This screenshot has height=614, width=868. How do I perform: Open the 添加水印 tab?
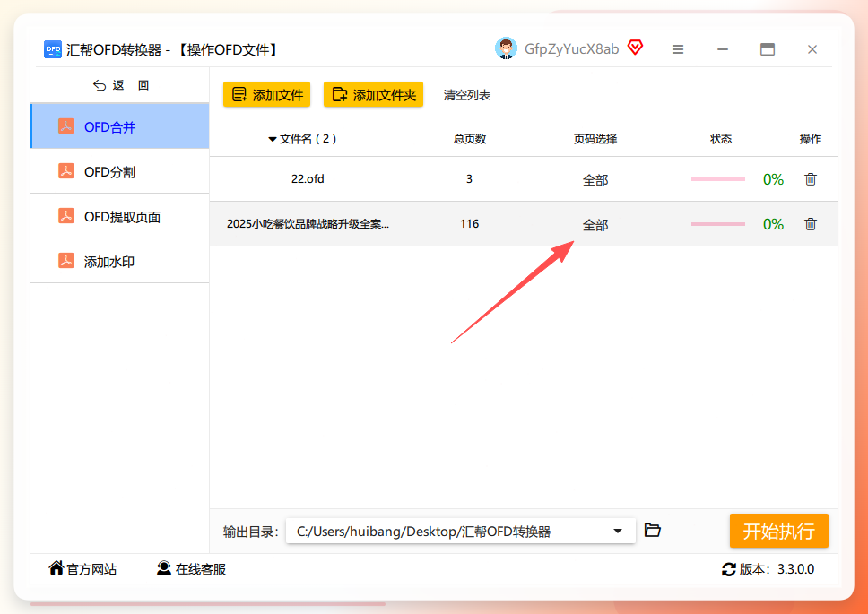(120, 261)
